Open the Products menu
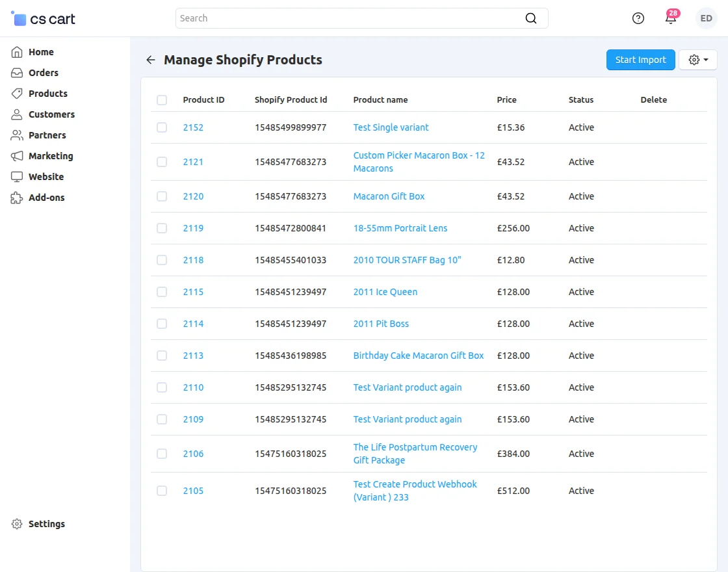 pos(47,94)
